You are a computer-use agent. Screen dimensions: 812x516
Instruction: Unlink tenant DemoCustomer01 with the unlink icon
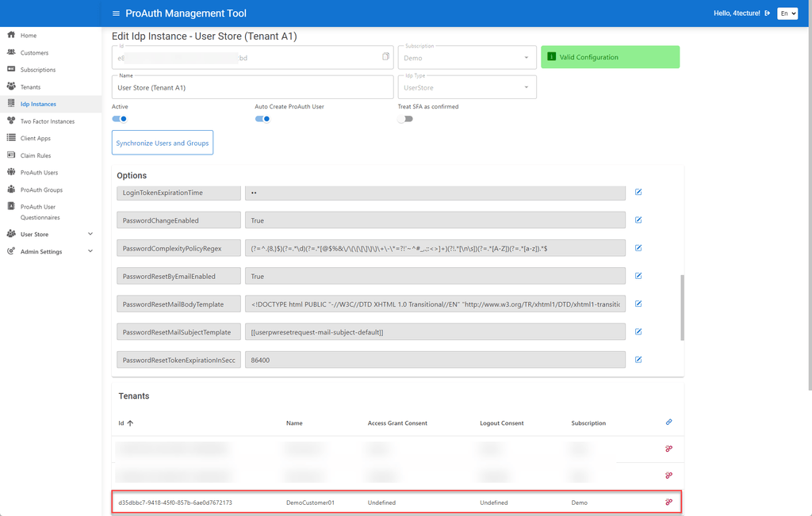(x=668, y=502)
